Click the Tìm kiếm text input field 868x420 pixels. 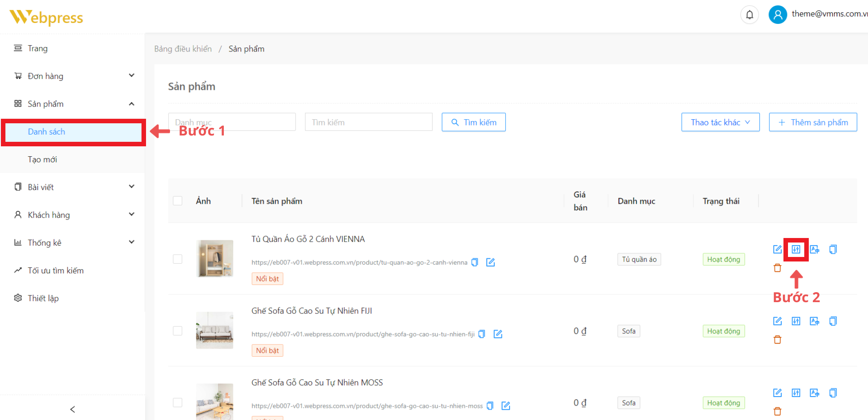pos(368,122)
